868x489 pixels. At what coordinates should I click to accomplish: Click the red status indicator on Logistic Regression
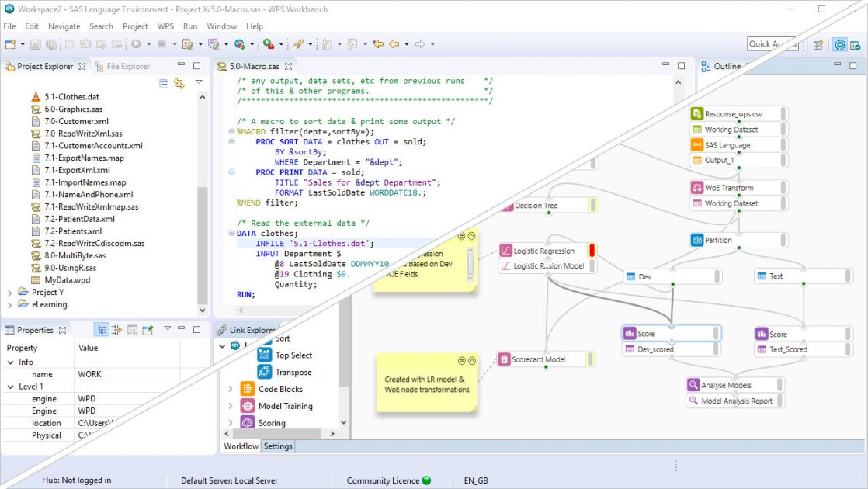pos(592,251)
